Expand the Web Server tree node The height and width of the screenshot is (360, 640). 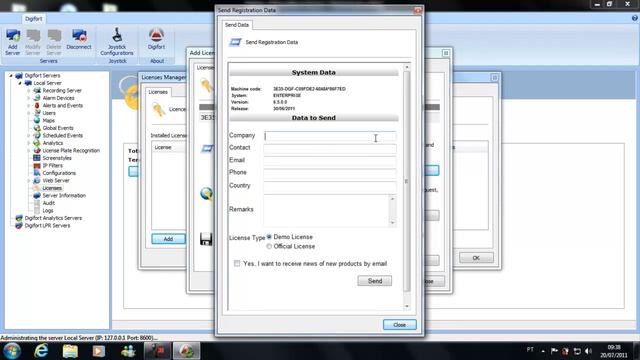(x=29, y=181)
